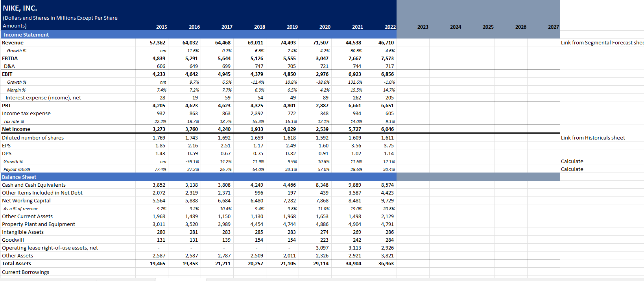This screenshot has width=644, height=281.
Task: Select Other Items Included in Net Debt
Action: tap(42, 193)
